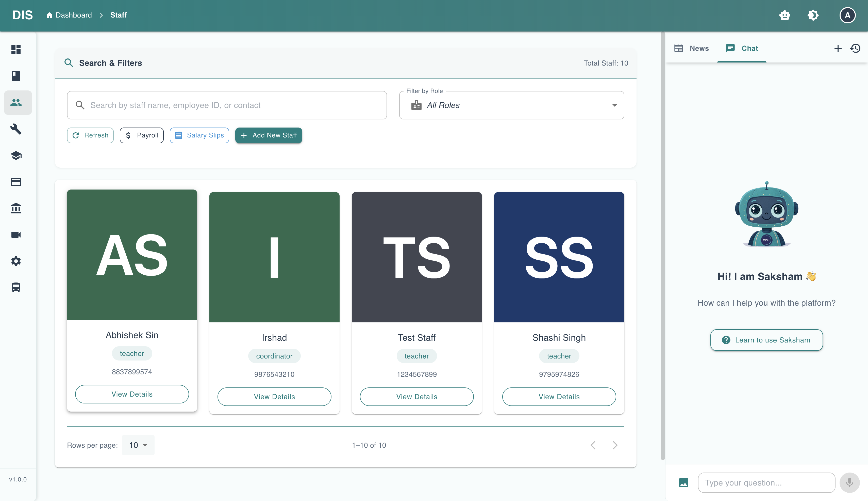The width and height of the screenshot is (868, 501).
Task: Toggle dark/light theme brightness icon
Action: (813, 15)
